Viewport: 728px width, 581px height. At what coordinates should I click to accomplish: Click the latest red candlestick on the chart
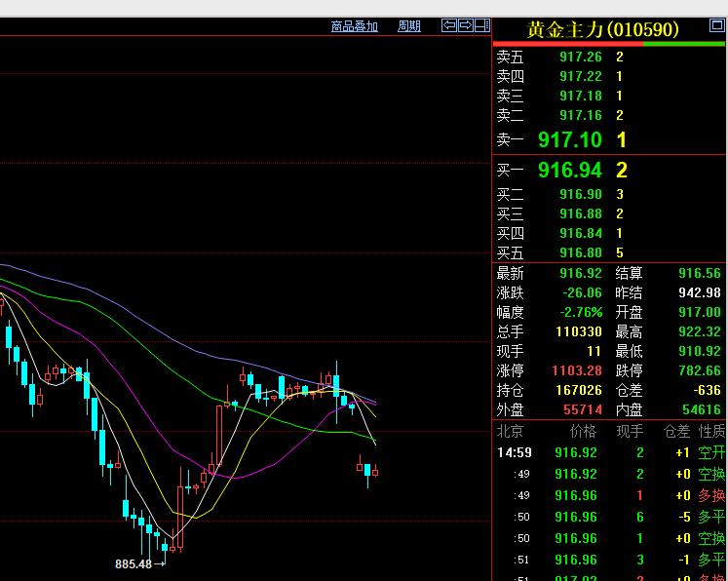(375, 472)
